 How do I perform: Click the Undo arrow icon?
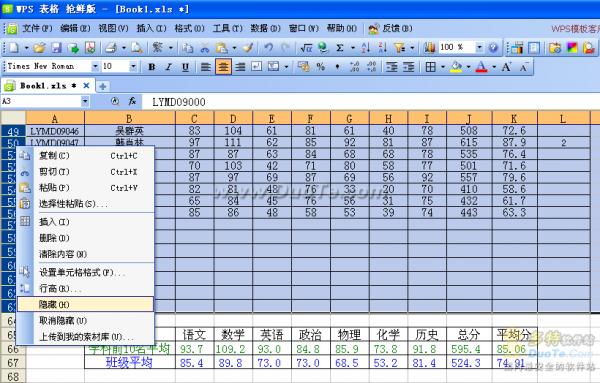click(x=269, y=47)
